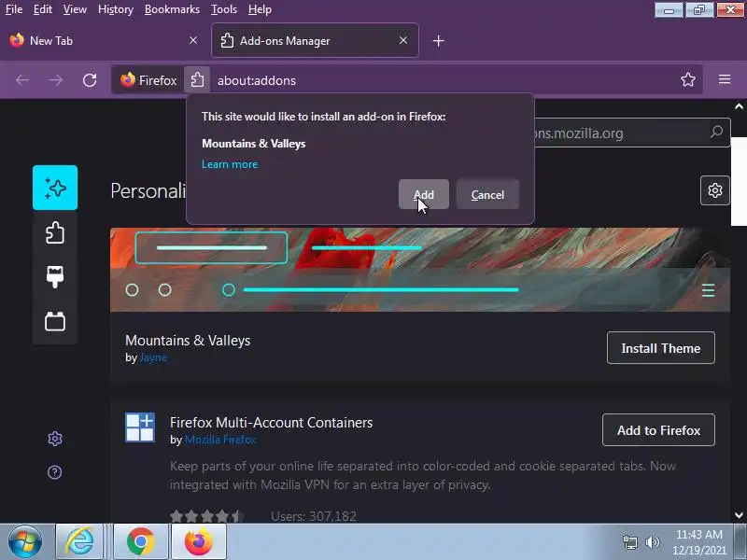Image resolution: width=747 pixels, height=560 pixels.
Task: Launch Internet Explorer from taskbar
Action: coord(79,542)
